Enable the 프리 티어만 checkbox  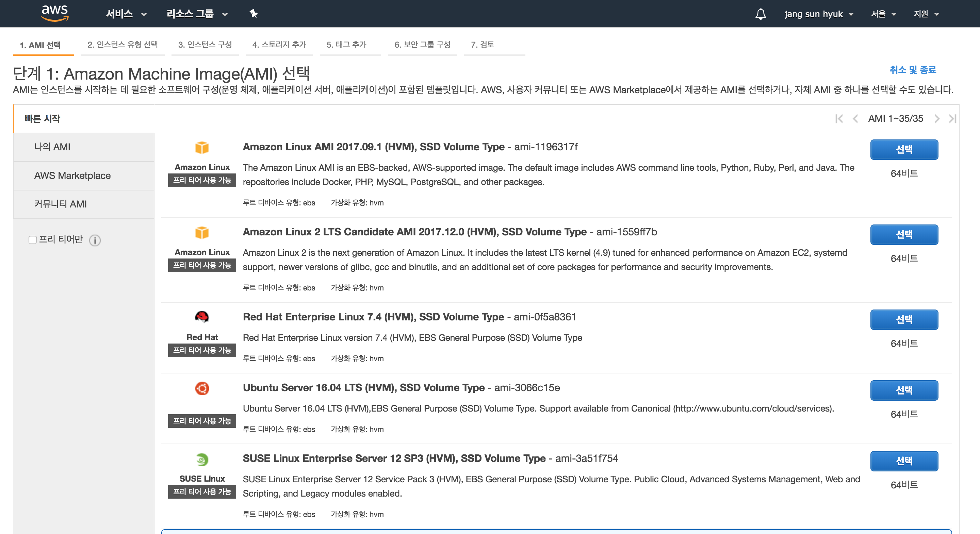33,239
